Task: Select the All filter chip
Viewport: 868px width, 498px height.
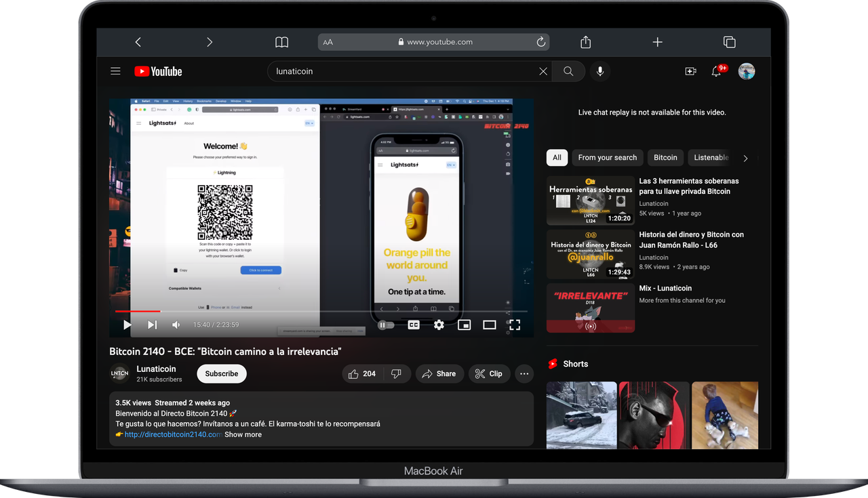Action: [x=557, y=158]
